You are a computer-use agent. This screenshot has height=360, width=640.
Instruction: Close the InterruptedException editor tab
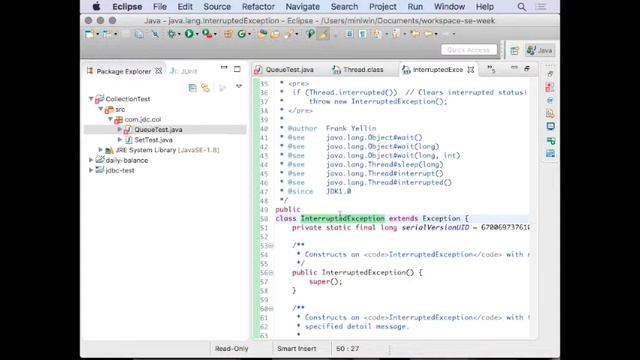tap(471, 70)
